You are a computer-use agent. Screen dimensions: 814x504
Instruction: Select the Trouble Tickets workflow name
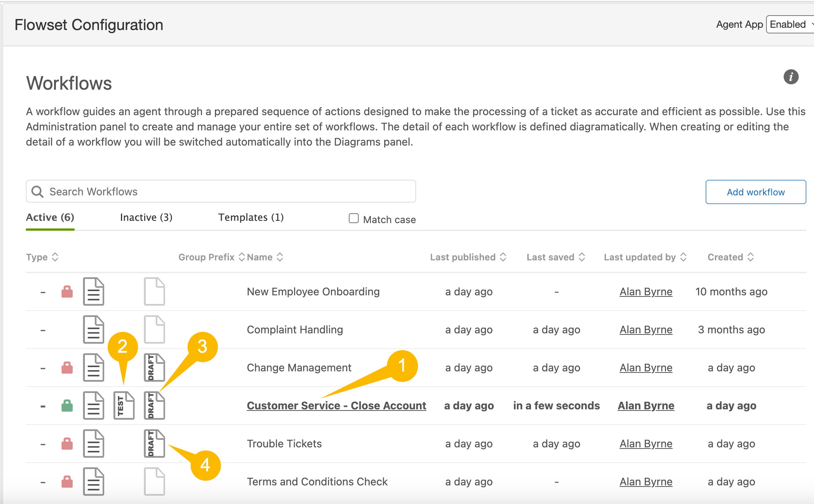[284, 444]
